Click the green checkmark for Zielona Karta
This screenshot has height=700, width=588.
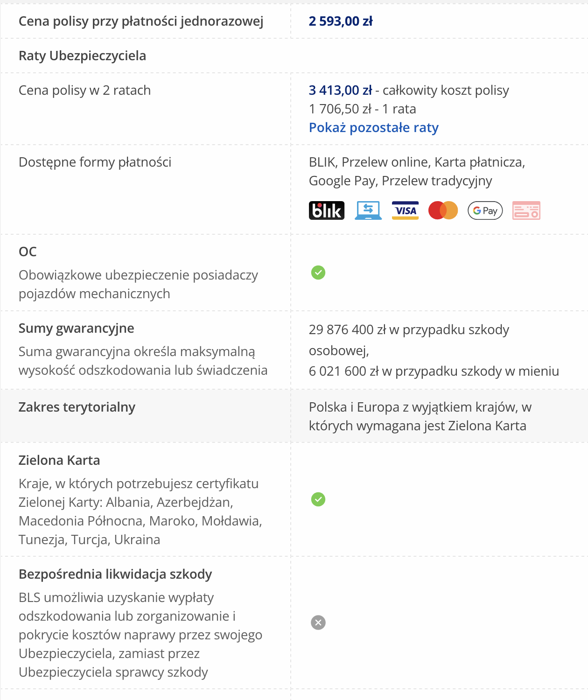pyautogui.click(x=318, y=499)
